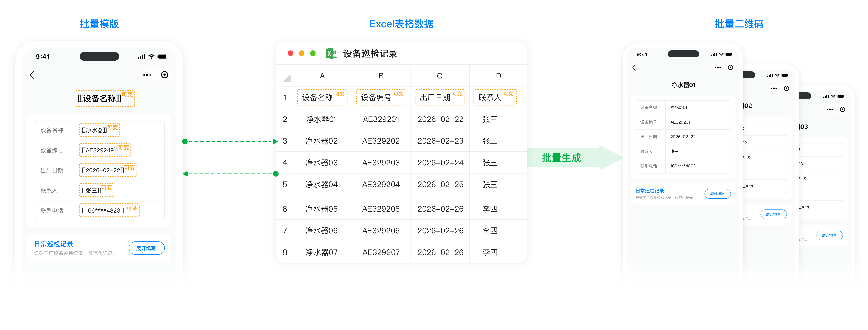Tap 展开填写 button in the template phone
Image resolution: width=868 pixels, height=330 pixels.
(x=147, y=248)
